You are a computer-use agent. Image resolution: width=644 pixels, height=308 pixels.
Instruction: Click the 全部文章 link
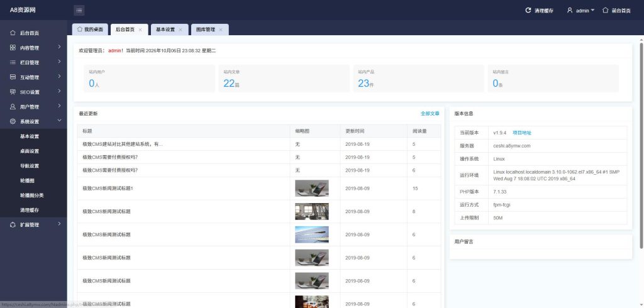pos(430,113)
